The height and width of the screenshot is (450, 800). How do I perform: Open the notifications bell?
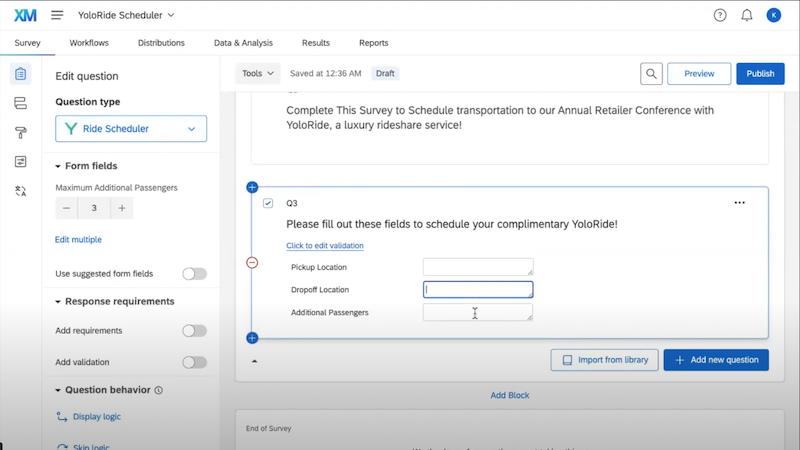[747, 15]
